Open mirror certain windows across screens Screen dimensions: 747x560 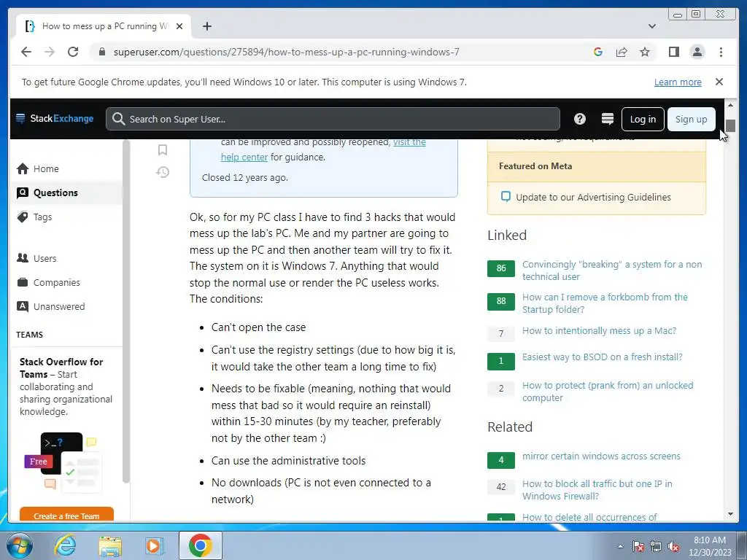pos(601,456)
